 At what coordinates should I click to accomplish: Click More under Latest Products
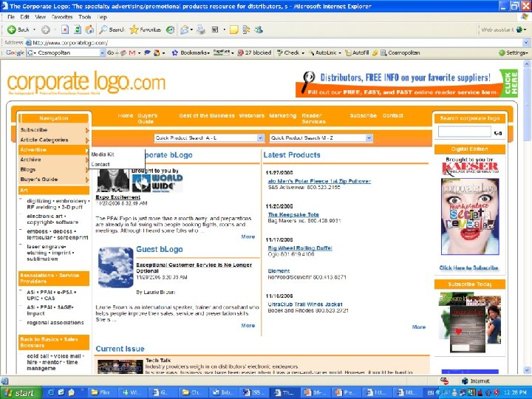pyautogui.click(x=419, y=327)
